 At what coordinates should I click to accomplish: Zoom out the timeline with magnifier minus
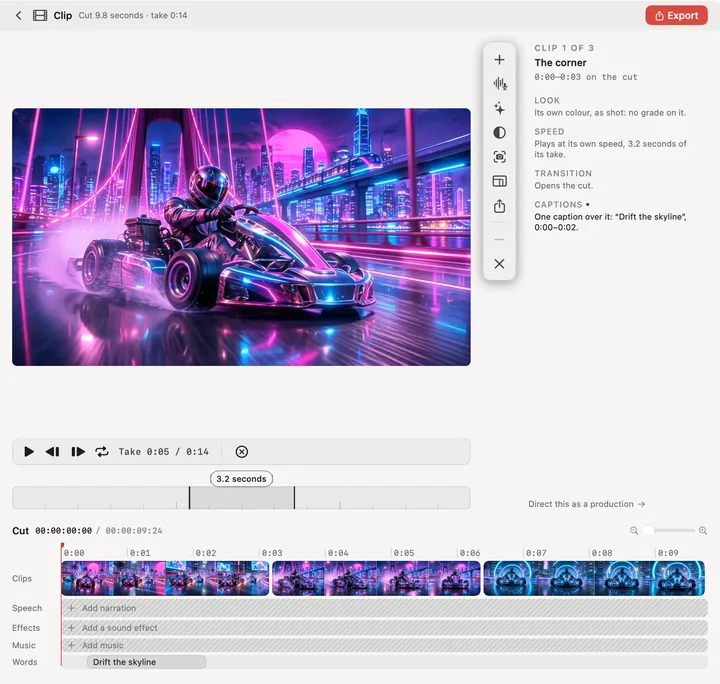[634, 531]
